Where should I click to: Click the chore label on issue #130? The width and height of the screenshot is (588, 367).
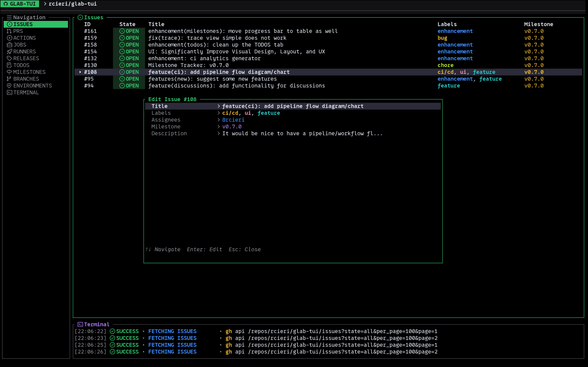click(445, 65)
